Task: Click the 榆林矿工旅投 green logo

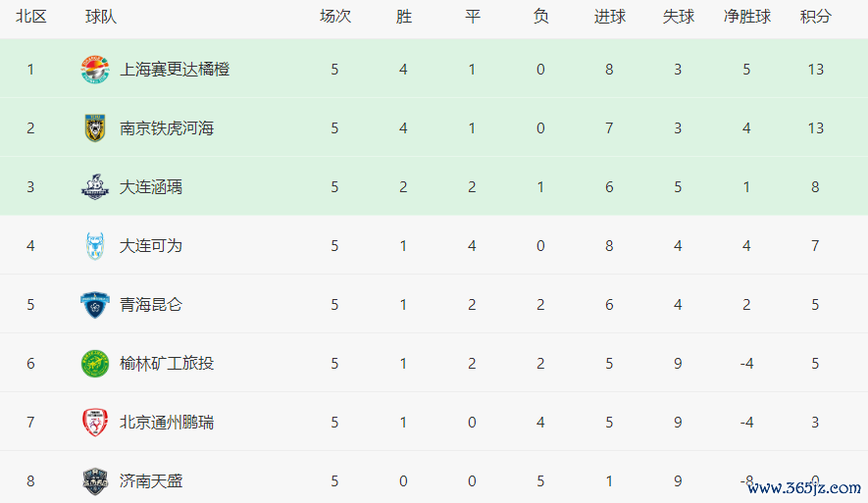Action: click(95, 364)
